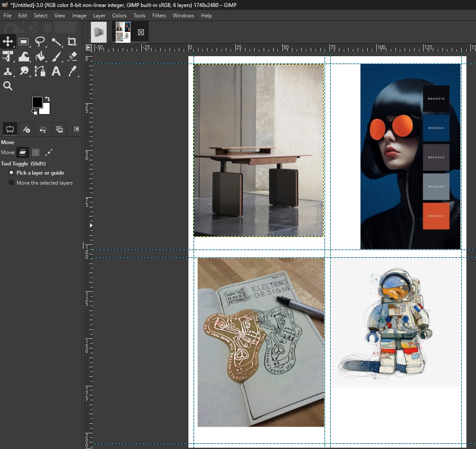Screen dimensions: 476x449
Task: Choose 'Pick a layer or guide' radio option
Action: [11, 173]
